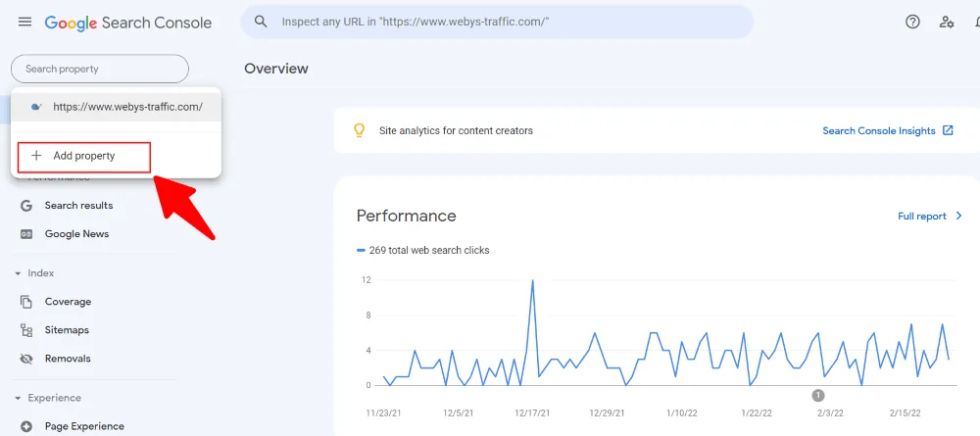Image resolution: width=980 pixels, height=436 pixels.
Task: Click the magnifier icon in URL inspection bar
Action: [261, 22]
